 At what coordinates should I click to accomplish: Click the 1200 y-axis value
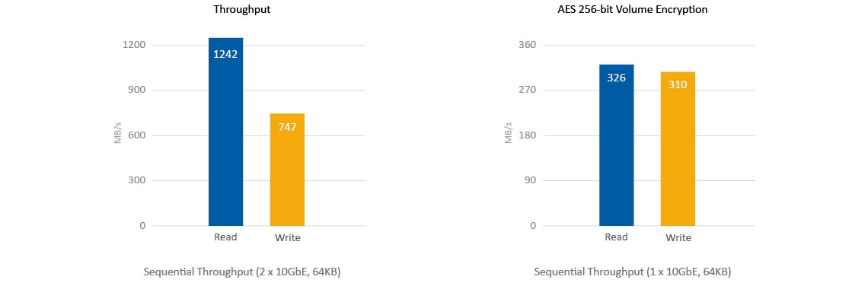(x=135, y=45)
